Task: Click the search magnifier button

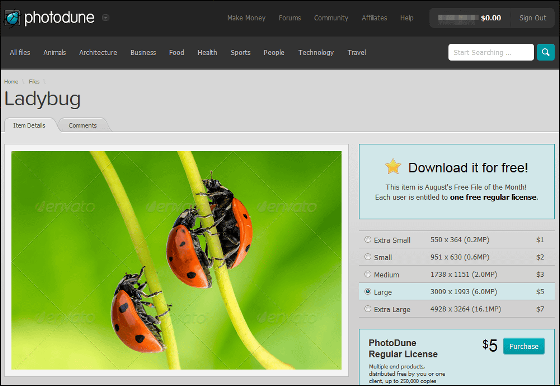Action: (546, 52)
